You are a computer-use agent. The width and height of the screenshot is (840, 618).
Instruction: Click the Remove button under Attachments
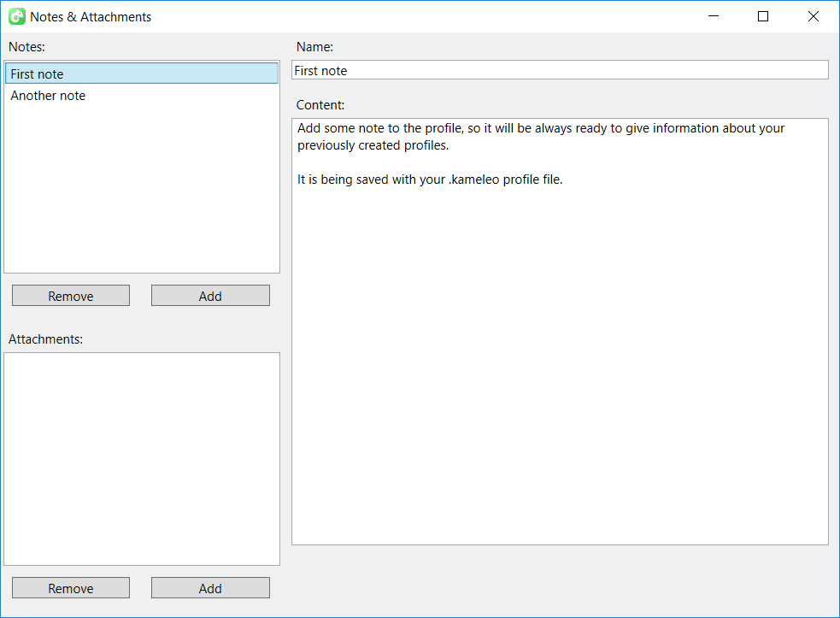(x=71, y=588)
